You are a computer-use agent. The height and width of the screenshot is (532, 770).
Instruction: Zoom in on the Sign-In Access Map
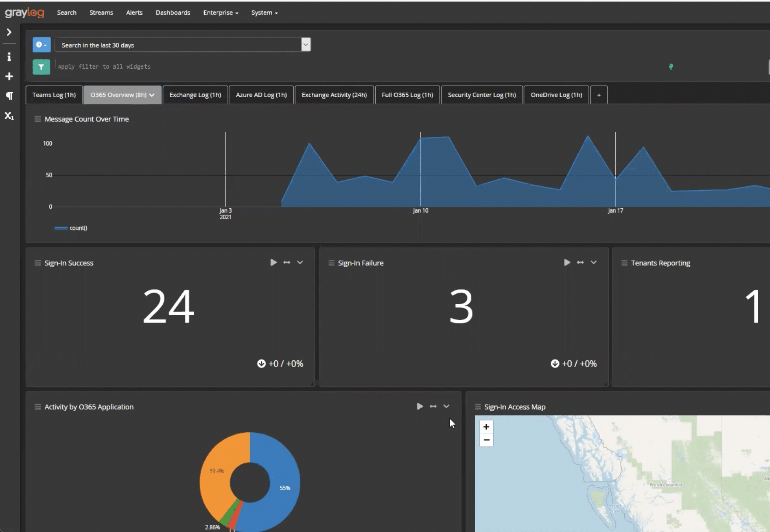click(x=487, y=427)
